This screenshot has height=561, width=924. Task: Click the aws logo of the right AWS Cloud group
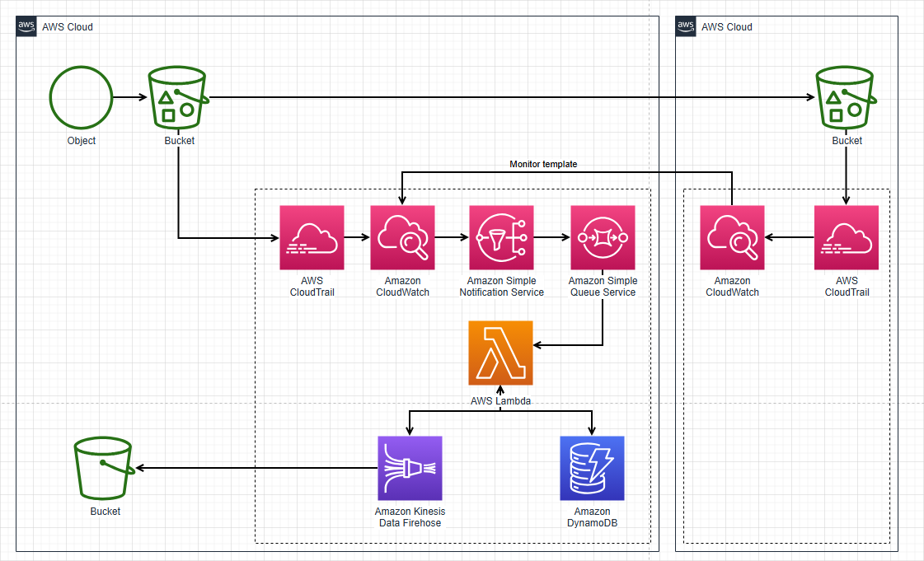[686, 26]
